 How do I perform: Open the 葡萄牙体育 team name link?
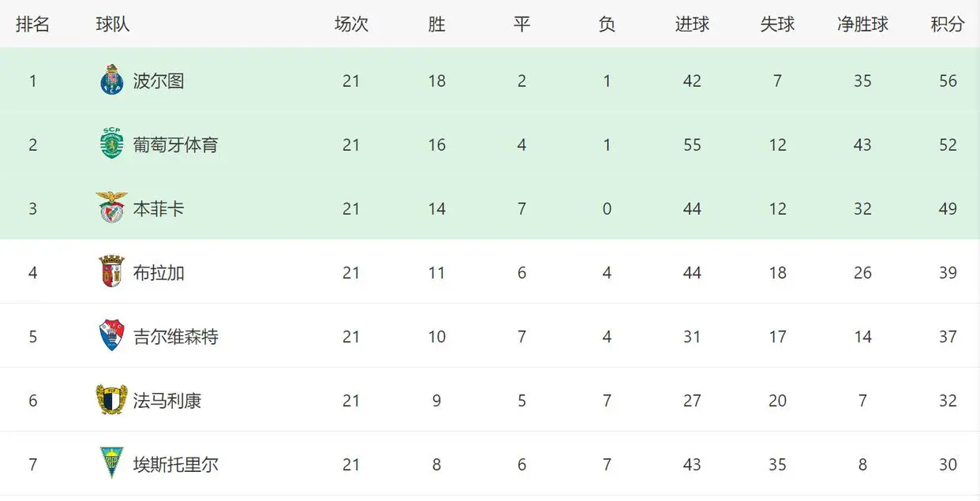175,144
